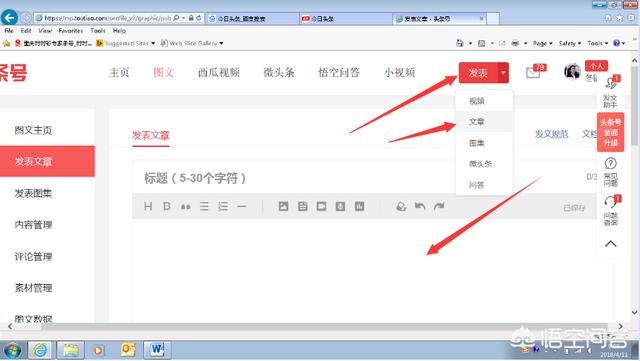Expand the 发表 button dropdown arrow
This screenshot has height=361, width=640.
click(x=503, y=73)
